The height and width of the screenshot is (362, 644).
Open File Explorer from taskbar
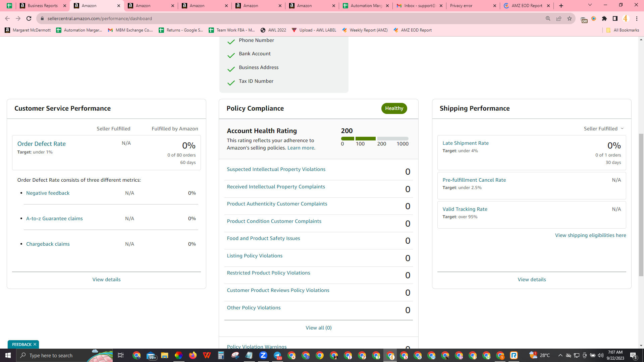[164, 355]
